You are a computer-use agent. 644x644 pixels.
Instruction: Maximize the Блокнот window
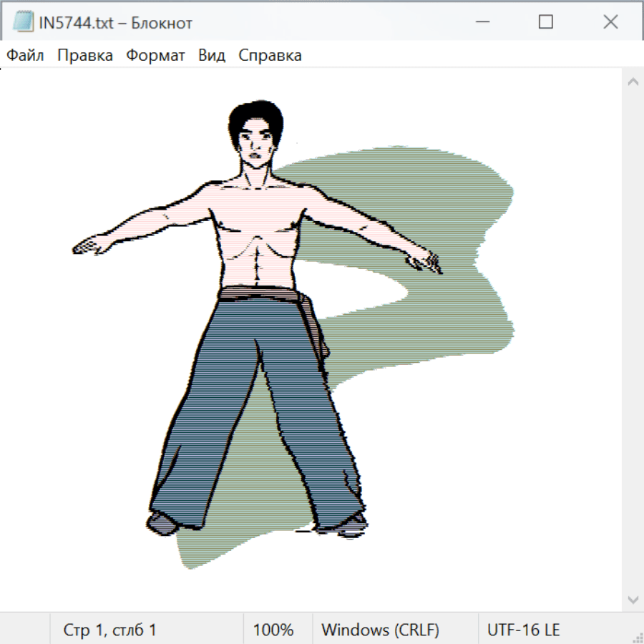546,22
